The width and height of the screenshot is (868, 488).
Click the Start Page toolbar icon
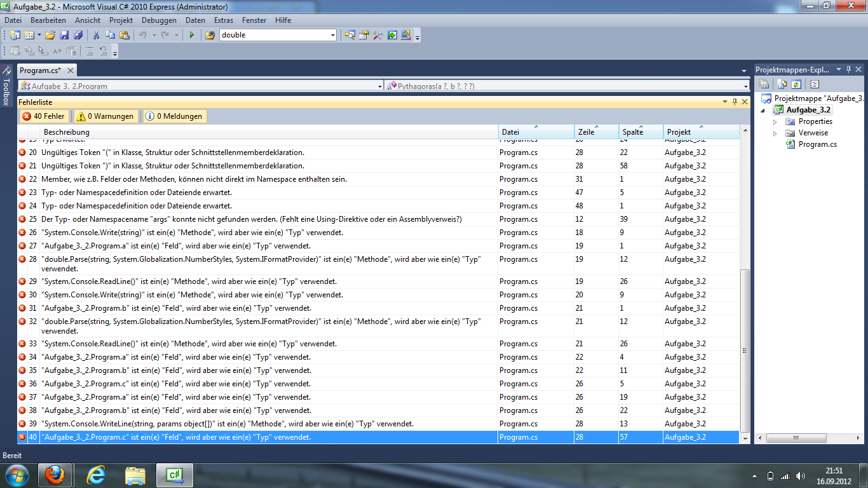tap(392, 35)
